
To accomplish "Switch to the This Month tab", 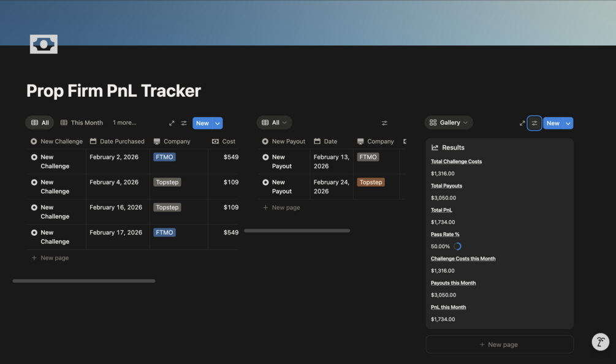I will pyautogui.click(x=82, y=123).
